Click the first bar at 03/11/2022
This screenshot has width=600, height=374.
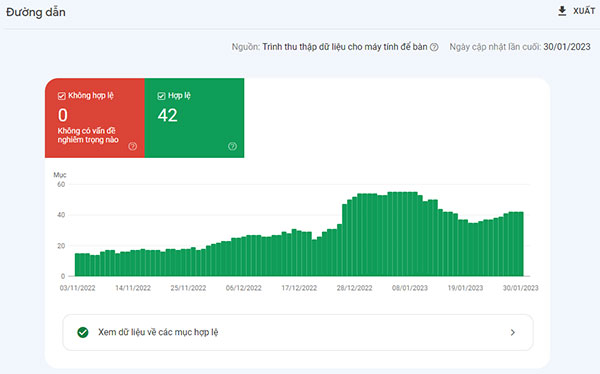point(77,265)
